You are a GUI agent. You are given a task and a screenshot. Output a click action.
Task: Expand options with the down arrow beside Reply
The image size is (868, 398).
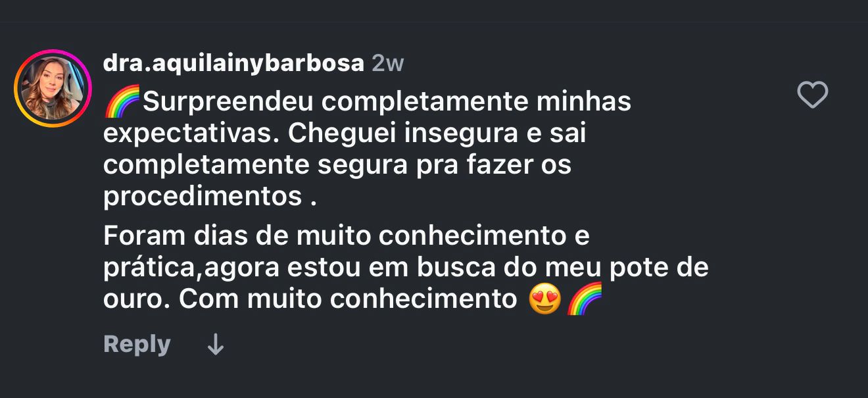[x=216, y=345]
